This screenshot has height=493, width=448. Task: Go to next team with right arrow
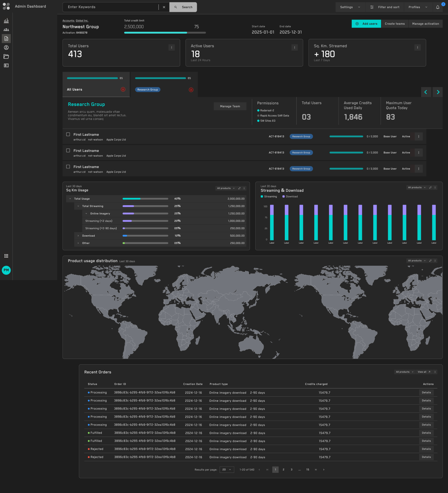click(x=438, y=92)
